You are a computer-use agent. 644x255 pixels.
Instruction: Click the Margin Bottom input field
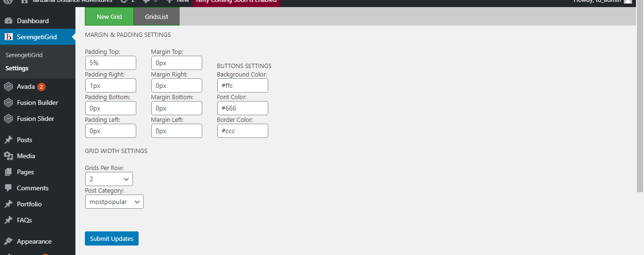point(177,108)
